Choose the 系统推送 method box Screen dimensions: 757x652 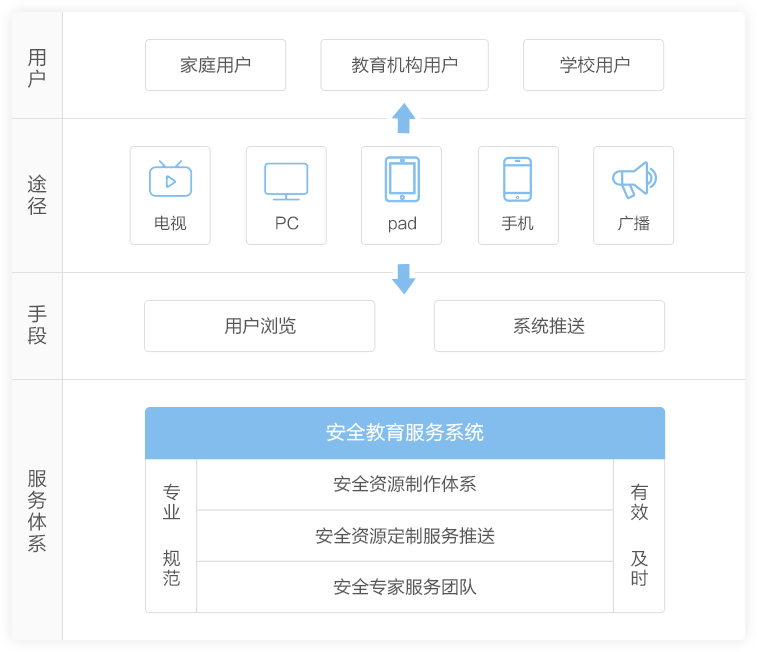click(x=549, y=326)
